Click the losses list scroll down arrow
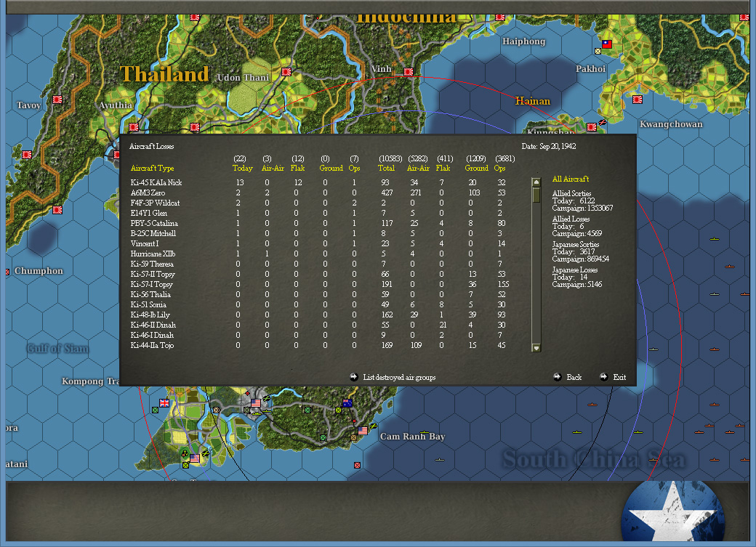This screenshot has height=547, width=756. [536, 347]
